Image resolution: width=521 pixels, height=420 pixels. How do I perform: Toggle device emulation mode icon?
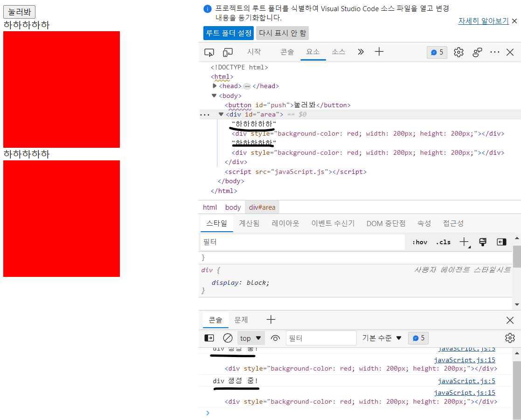click(228, 52)
